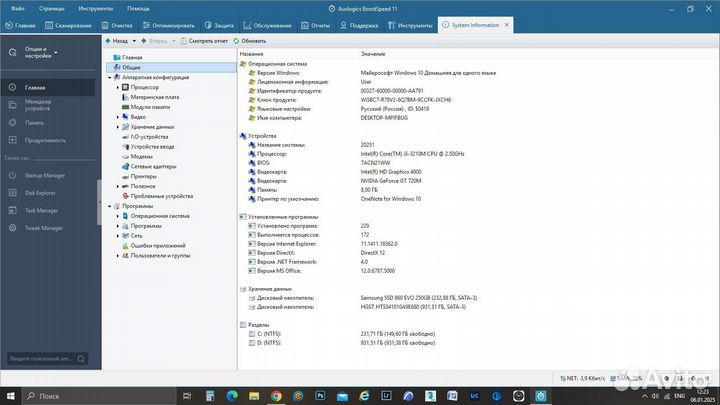Open the Файл menu
Screen dimensions: 720x405
click(x=17, y=8)
